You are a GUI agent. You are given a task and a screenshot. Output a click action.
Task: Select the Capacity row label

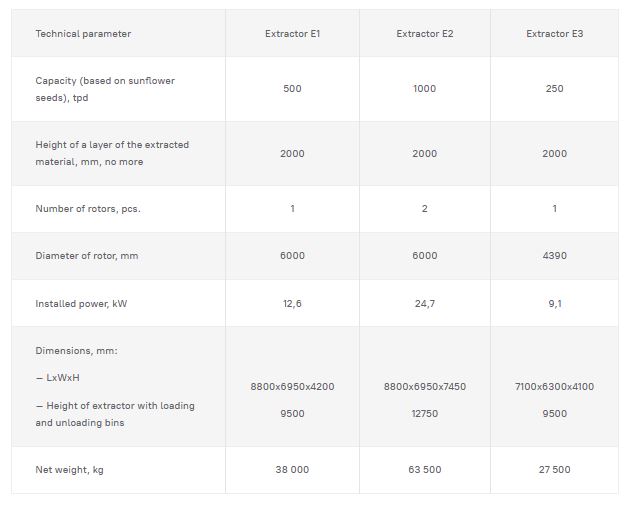point(105,88)
